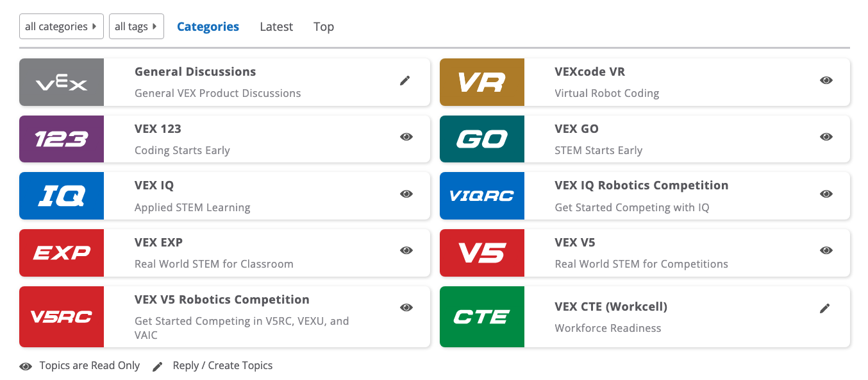Click the VIQRC category logo
The width and height of the screenshot is (868, 380).
(x=482, y=196)
